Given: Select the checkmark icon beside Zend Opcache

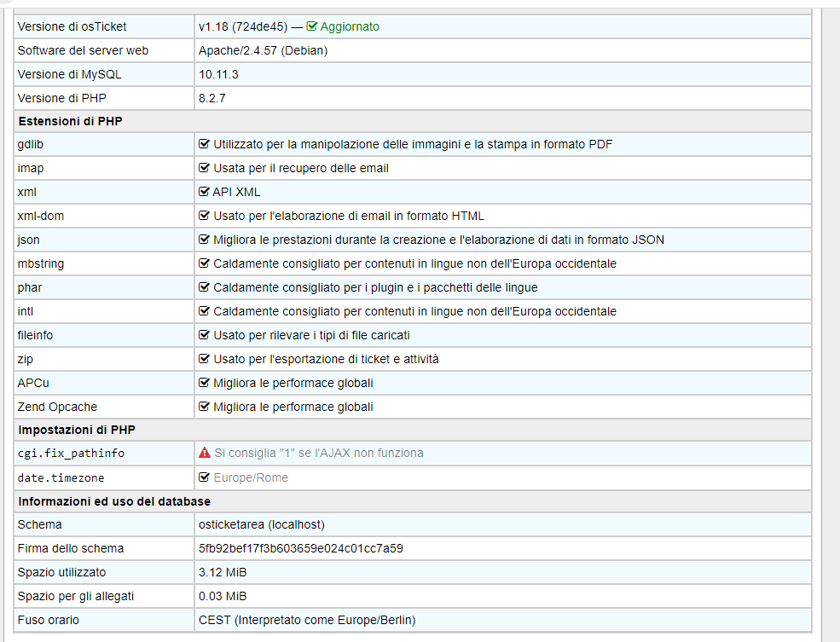Looking at the screenshot, I should click(x=204, y=407).
